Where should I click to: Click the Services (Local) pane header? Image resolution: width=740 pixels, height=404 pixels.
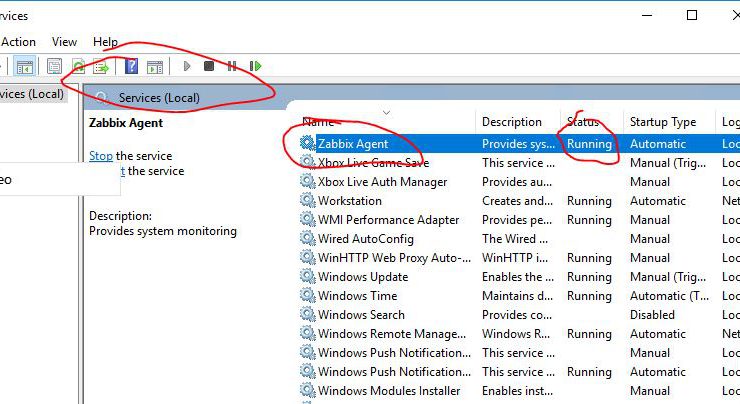point(159,98)
